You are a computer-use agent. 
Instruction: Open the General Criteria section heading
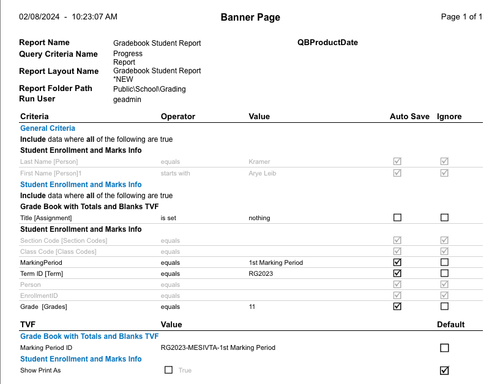click(48, 128)
